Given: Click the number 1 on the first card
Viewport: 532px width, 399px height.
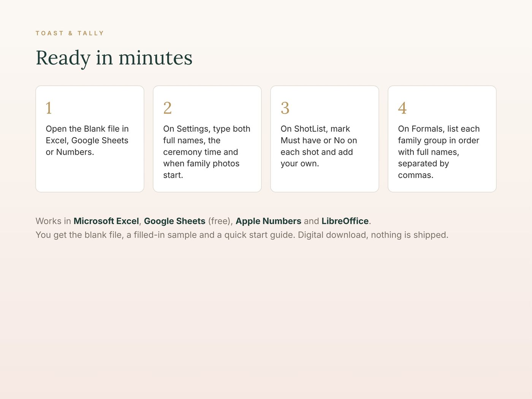Looking at the screenshot, I should click(x=49, y=108).
